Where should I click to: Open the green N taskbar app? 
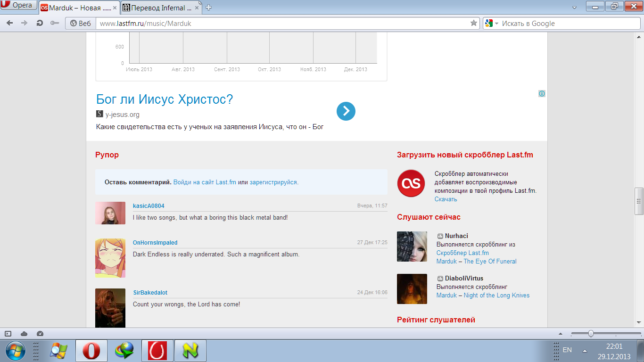pos(190,350)
